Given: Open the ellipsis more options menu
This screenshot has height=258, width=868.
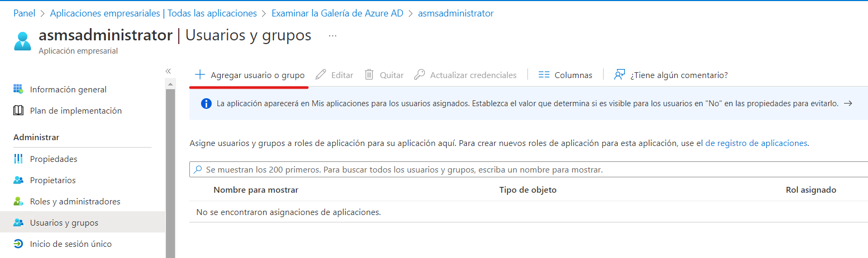Looking at the screenshot, I should [332, 36].
